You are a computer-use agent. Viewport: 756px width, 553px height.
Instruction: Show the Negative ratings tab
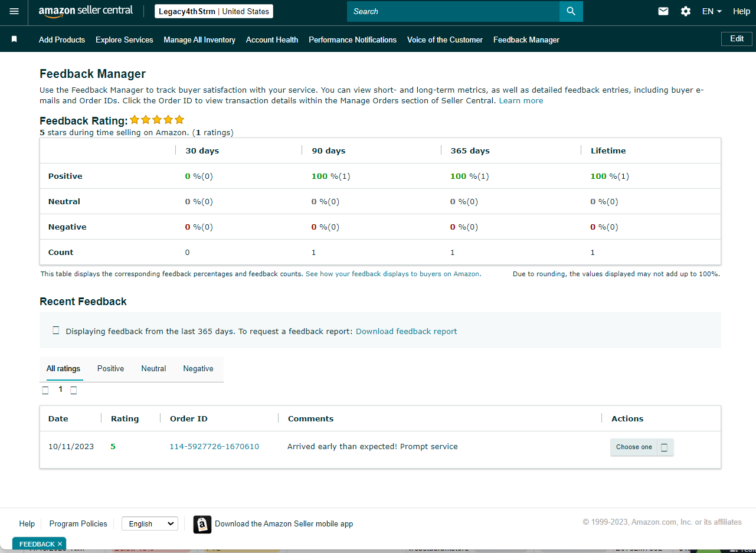coord(198,369)
